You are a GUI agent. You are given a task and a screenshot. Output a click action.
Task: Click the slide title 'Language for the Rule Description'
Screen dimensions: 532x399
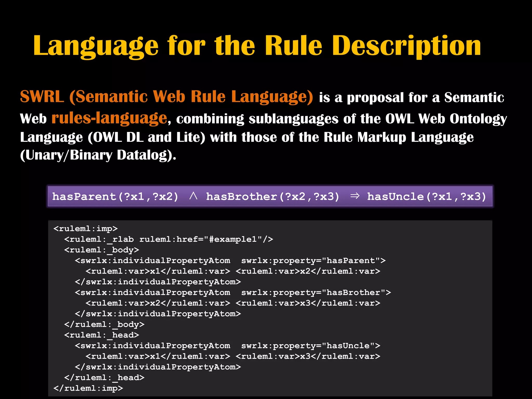[257, 47]
